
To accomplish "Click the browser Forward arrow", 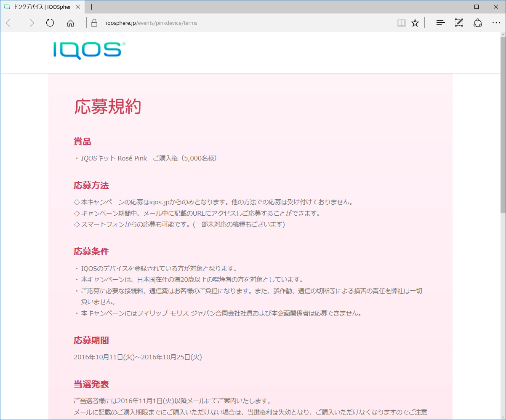I will pos(30,23).
